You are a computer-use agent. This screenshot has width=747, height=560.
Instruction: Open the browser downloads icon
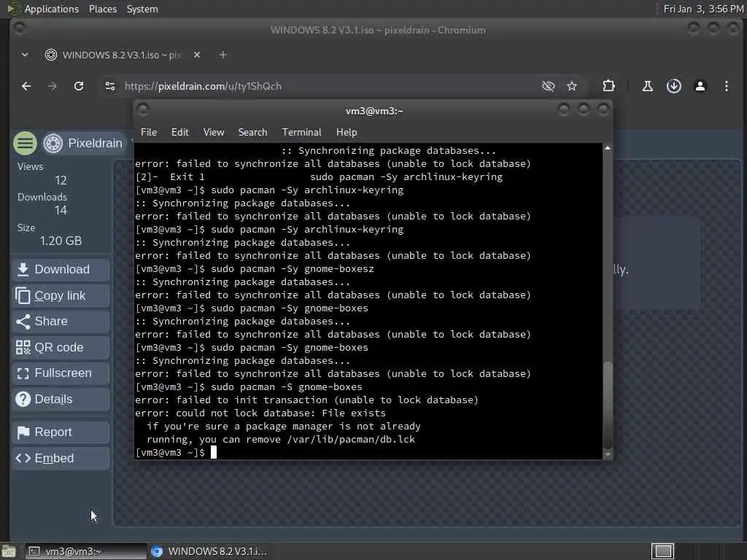(673, 86)
